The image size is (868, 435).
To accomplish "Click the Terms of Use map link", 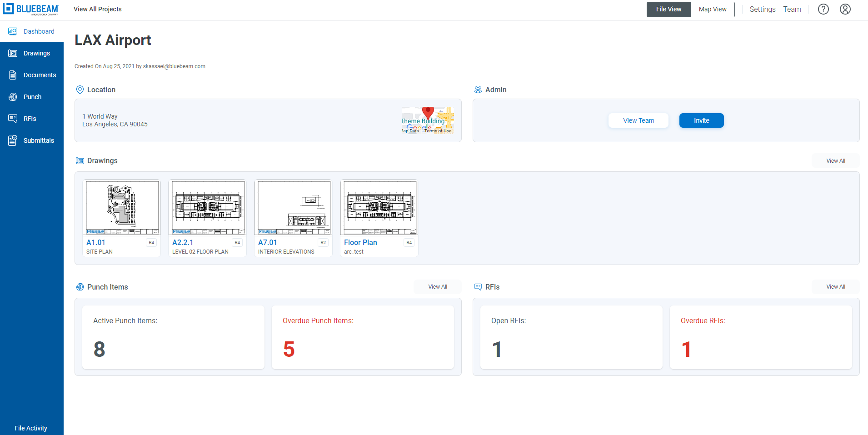I will (438, 131).
